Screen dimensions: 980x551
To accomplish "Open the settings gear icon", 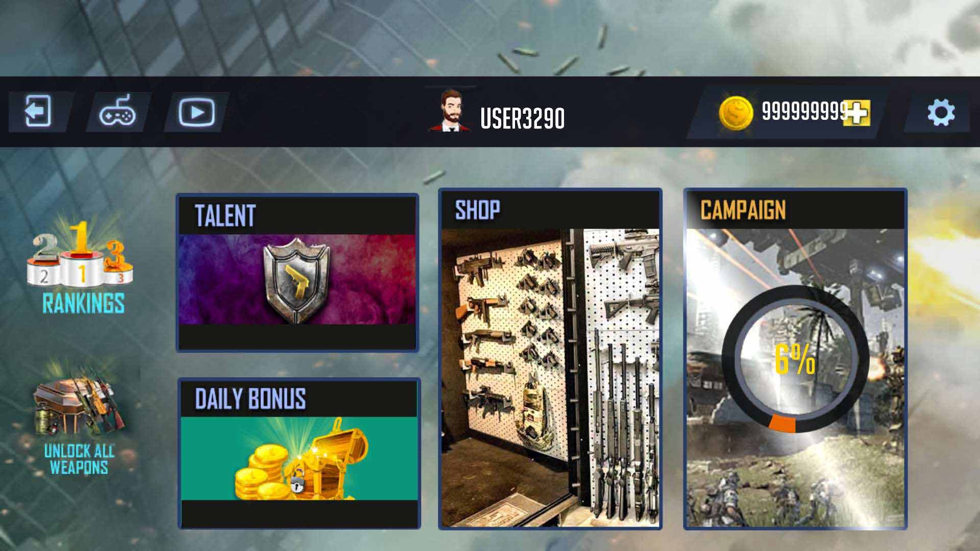I will tap(941, 113).
